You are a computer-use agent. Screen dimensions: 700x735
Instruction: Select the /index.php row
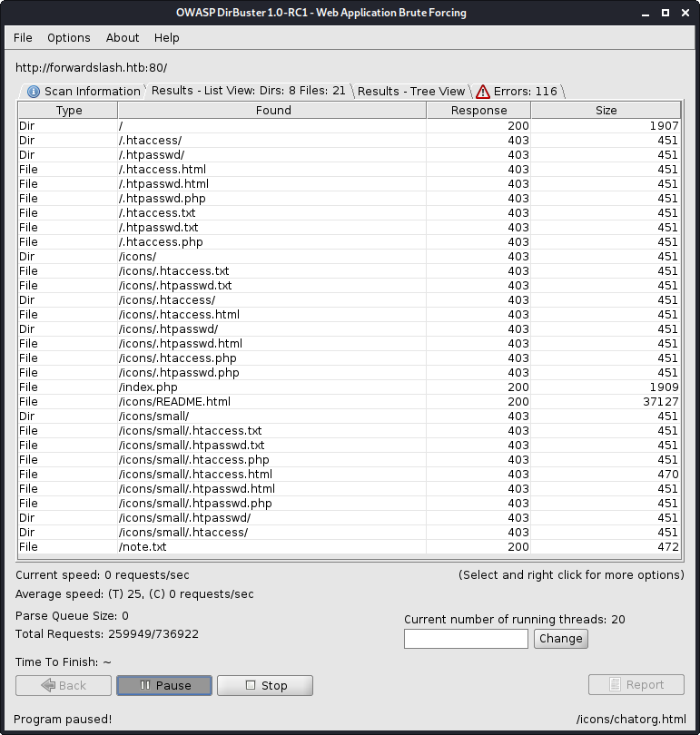point(349,387)
